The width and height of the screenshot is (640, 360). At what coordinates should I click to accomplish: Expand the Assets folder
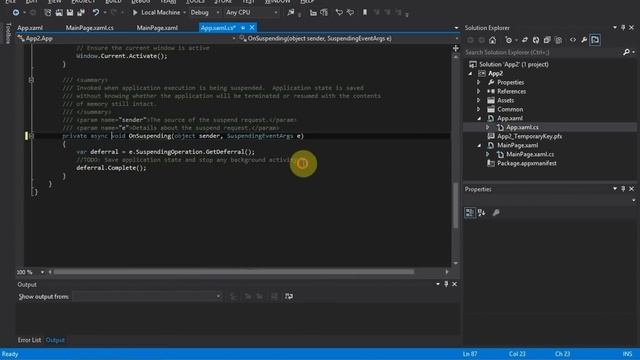click(x=478, y=100)
